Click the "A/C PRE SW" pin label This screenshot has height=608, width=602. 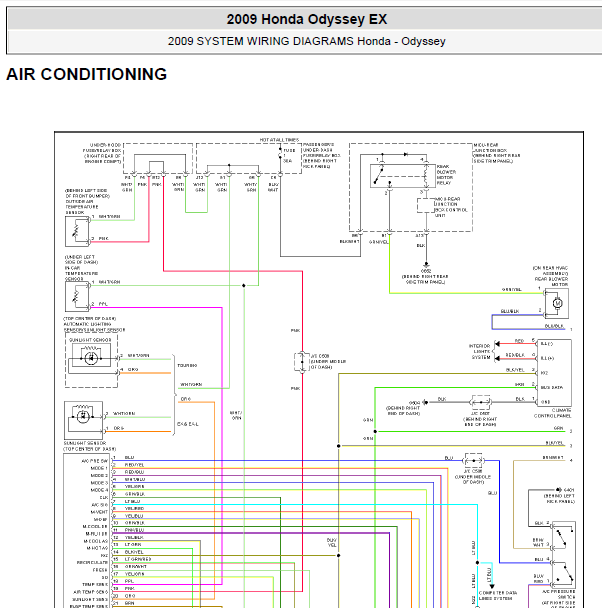coord(95,461)
